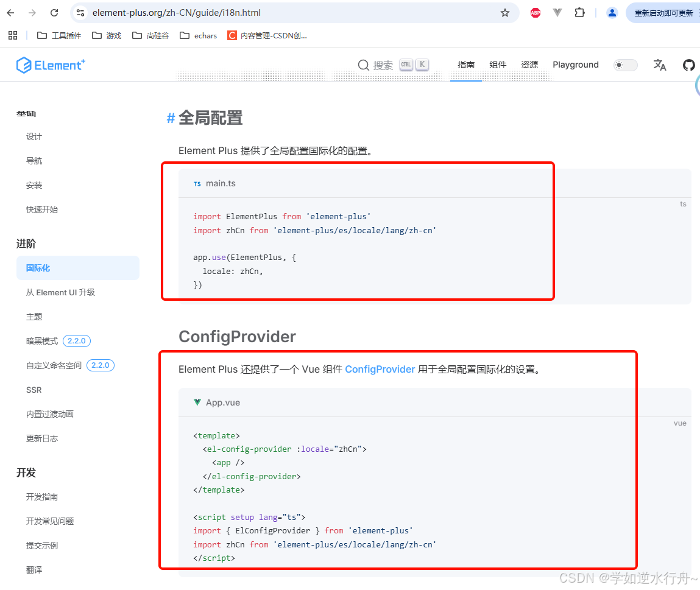This screenshot has height=590, width=700.
Task: Open the Vue devtools extension icon
Action: pos(557,13)
